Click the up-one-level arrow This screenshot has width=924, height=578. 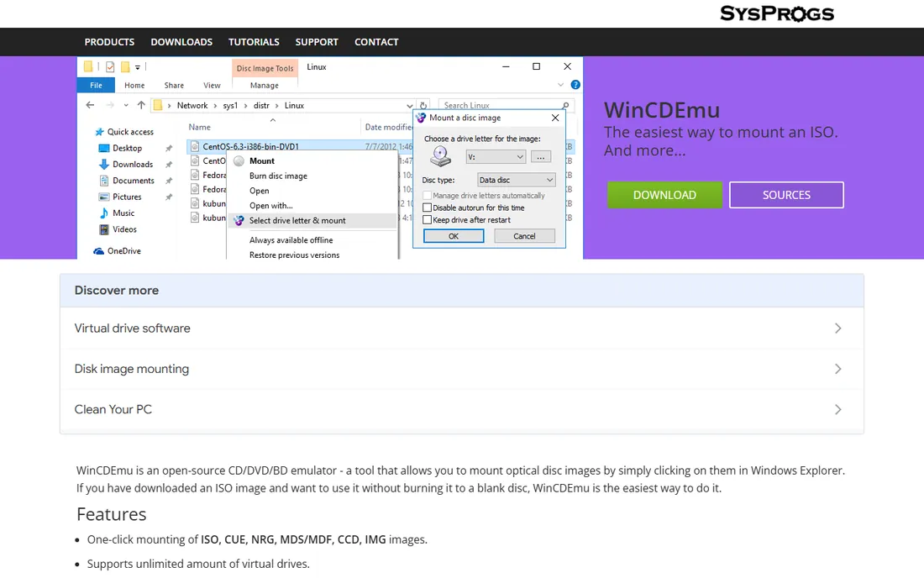coord(141,105)
